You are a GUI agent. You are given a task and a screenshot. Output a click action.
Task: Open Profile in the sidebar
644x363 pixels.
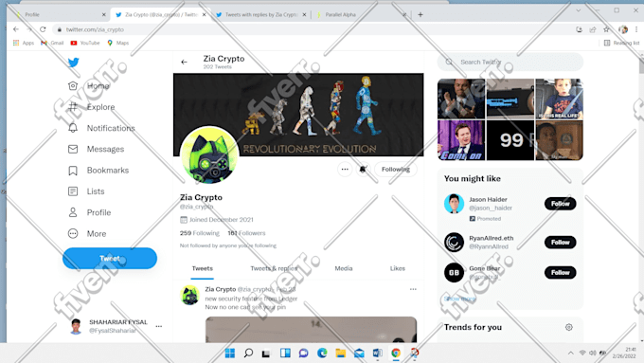[x=89, y=212]
